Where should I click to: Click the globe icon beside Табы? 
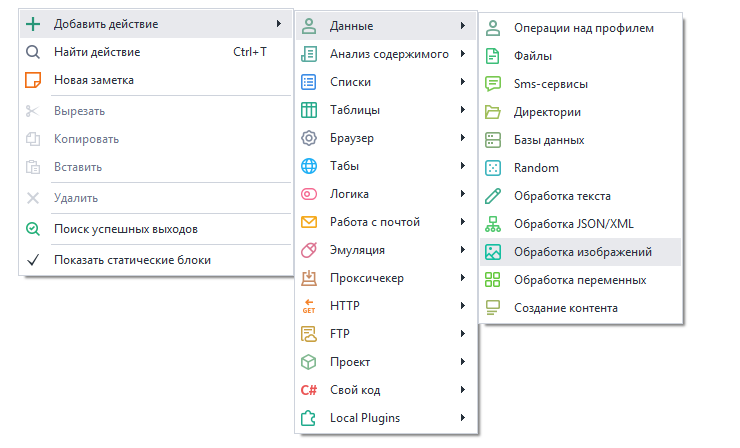[x=309, y=166]
